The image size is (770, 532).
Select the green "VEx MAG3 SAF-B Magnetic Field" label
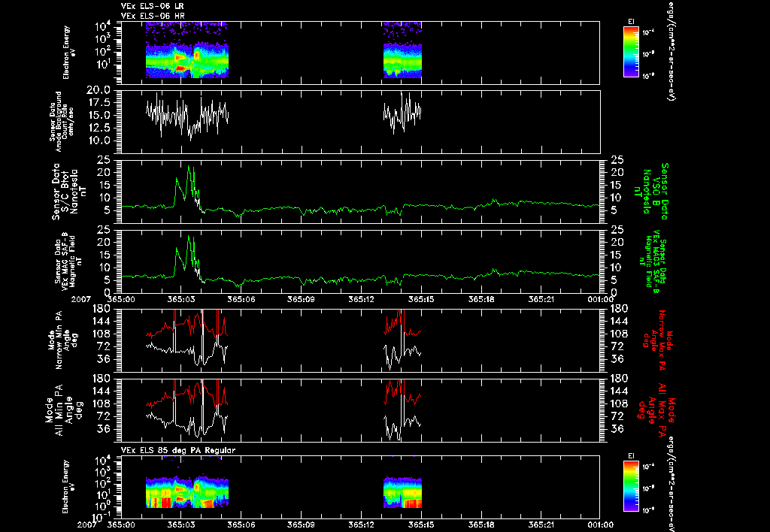(653, 262)
